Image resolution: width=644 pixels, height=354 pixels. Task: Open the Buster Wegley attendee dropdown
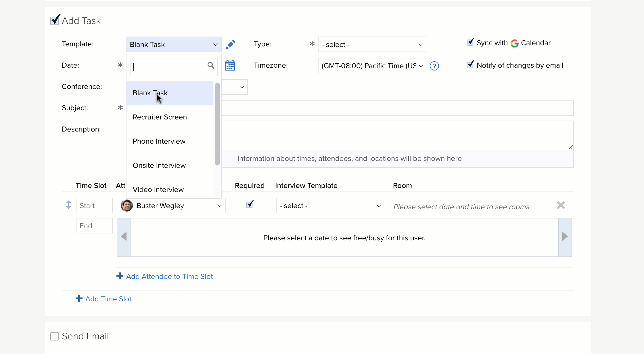click(171, 205)
